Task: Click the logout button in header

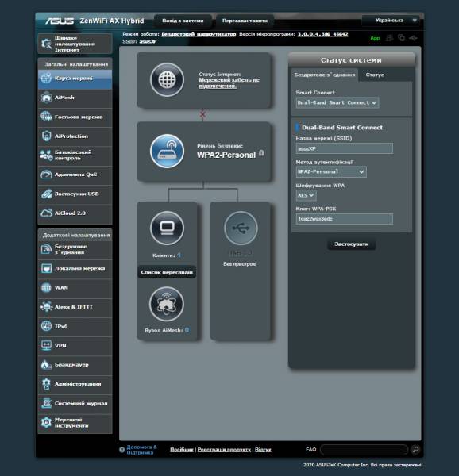Action: coord(183,21)
